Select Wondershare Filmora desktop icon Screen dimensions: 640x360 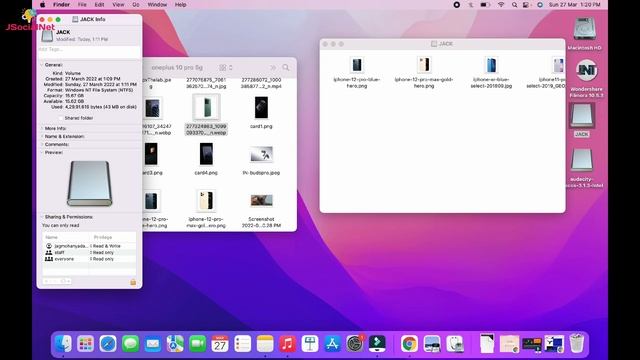587,78
